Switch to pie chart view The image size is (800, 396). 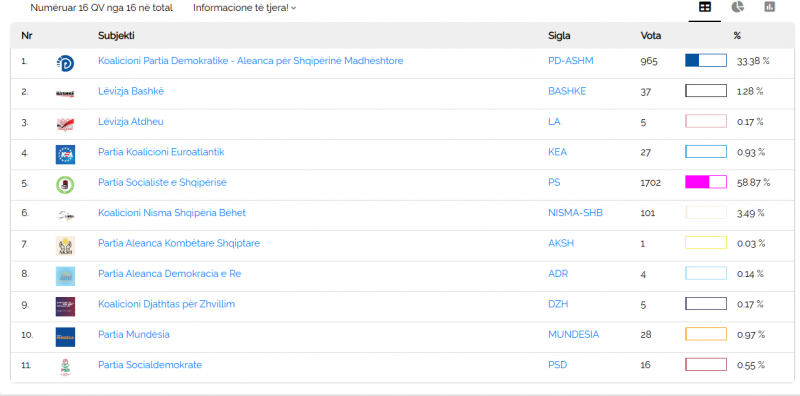pos(737,7)
